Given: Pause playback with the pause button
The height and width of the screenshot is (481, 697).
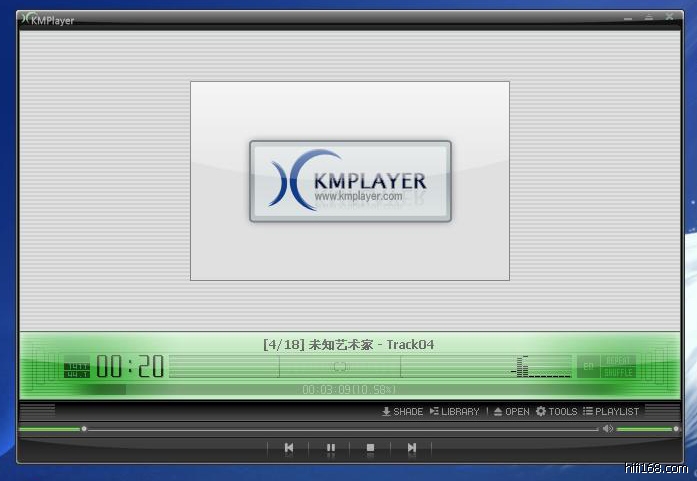Looking at the screenshot, I should [330, 448].
